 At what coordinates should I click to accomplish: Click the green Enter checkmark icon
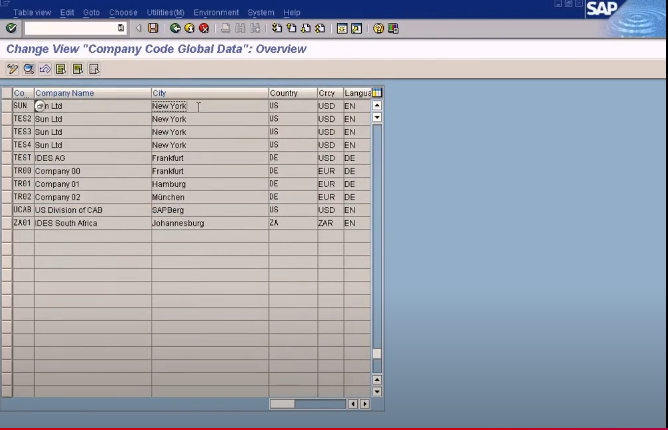pyautogui.click(x=12, y=29)
